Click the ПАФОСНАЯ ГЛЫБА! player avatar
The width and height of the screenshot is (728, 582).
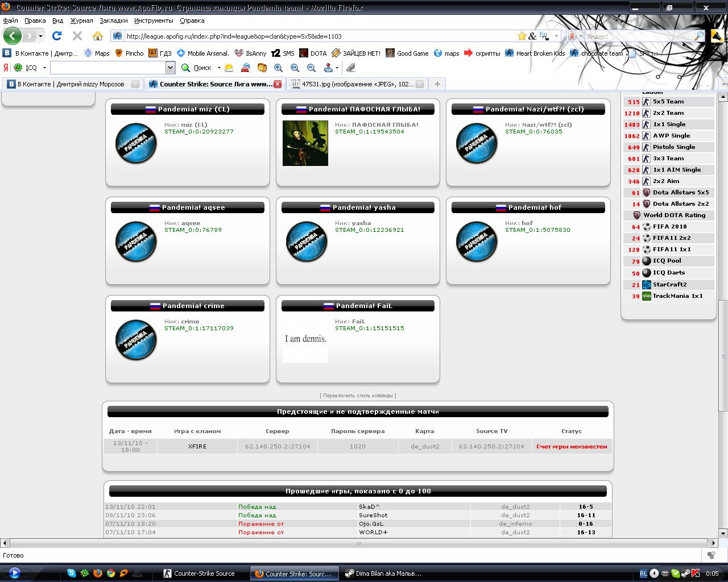pyautogui.click(x=305, y=143)
